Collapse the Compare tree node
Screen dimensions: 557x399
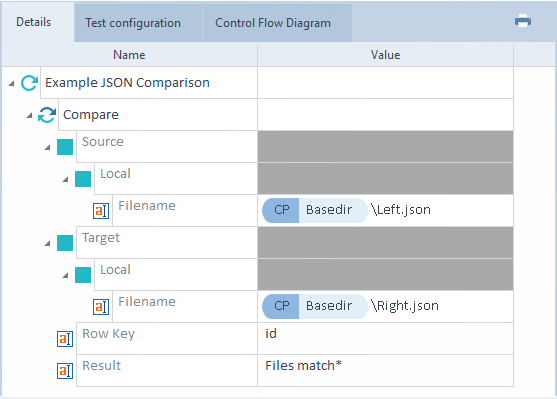[29, 115]
